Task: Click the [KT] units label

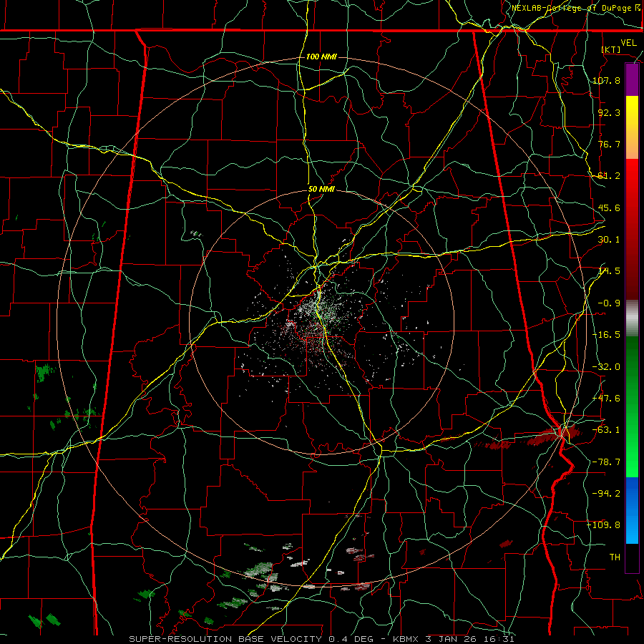Action: [x=611, y=49]
